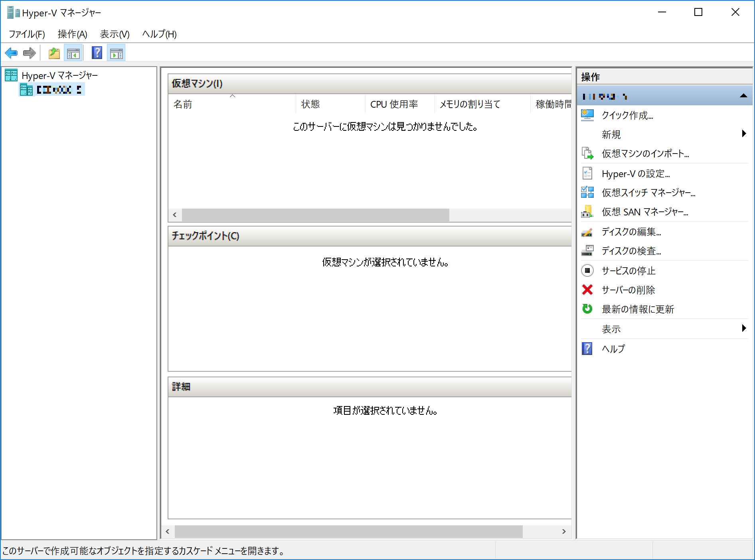
Task: Minimize the Hyper-V マネージャー window
Action: [662, 12]
